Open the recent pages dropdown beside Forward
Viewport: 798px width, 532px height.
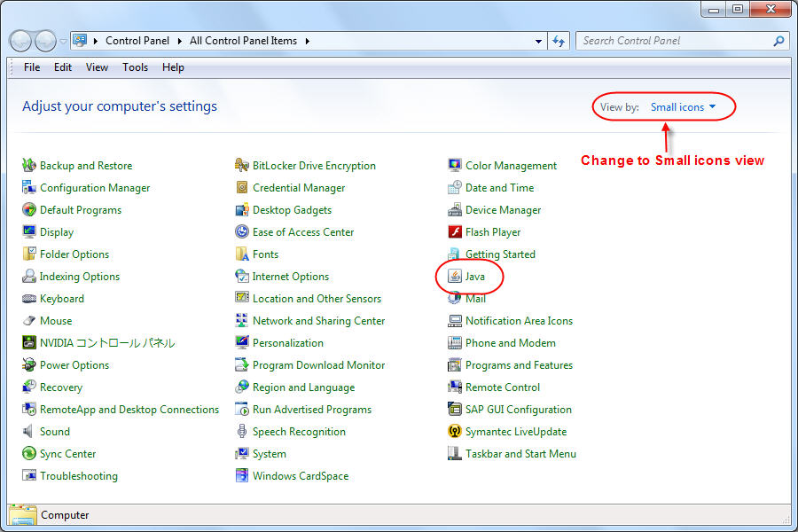click(x=63, y=42)
